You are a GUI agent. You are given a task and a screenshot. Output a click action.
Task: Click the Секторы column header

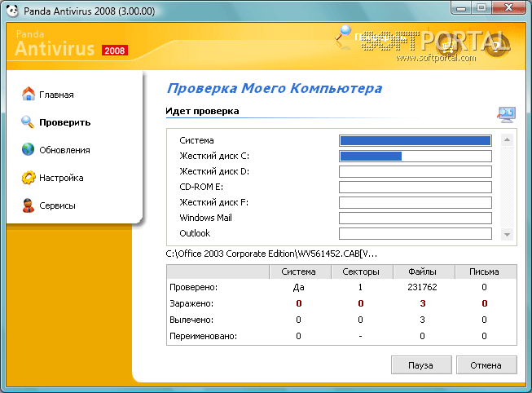coord(362,272)
